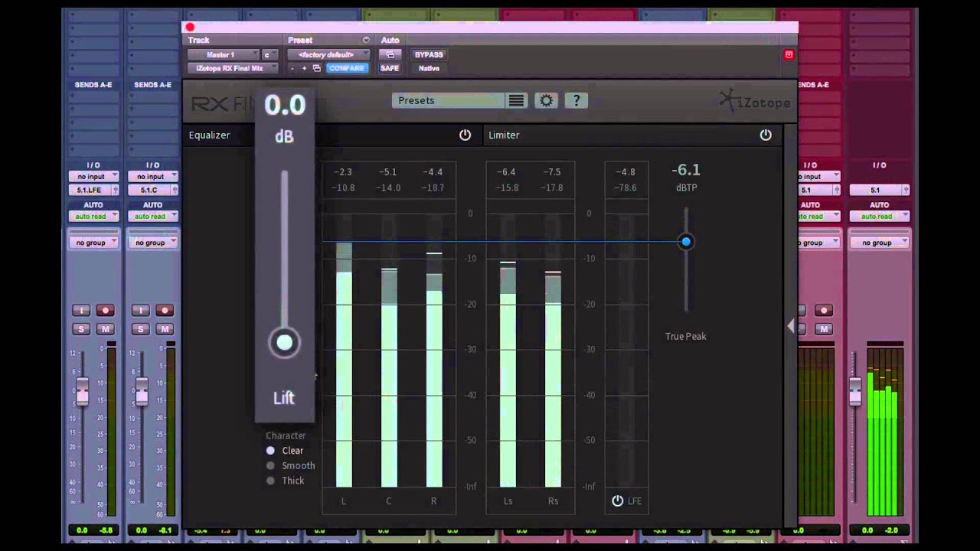This screenshot has height=551, width=980.
Task: Click the Native label button
Action: [x=429, y=68]
